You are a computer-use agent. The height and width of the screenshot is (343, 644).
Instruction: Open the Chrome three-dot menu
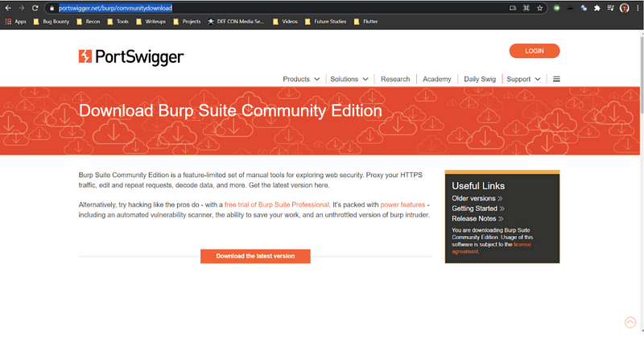638,8
